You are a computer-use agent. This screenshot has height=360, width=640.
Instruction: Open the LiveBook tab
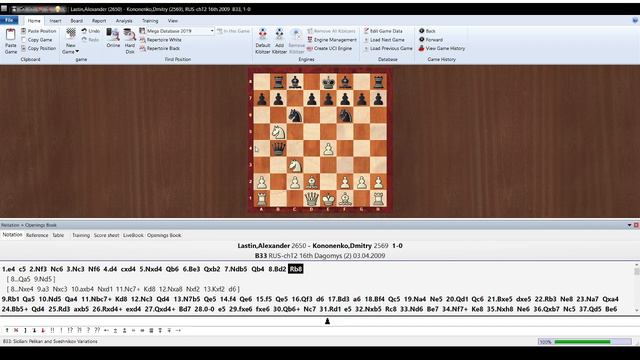(133, 236)
